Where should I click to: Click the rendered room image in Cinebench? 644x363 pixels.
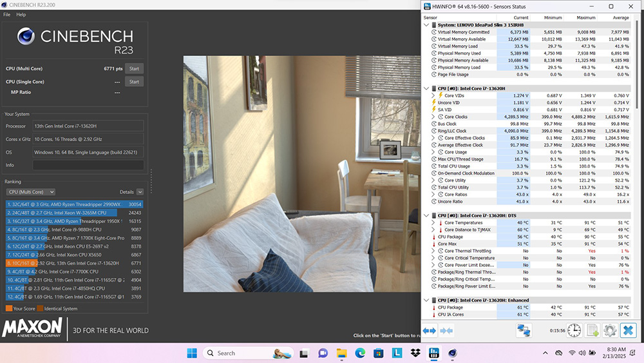pos(302,174)
